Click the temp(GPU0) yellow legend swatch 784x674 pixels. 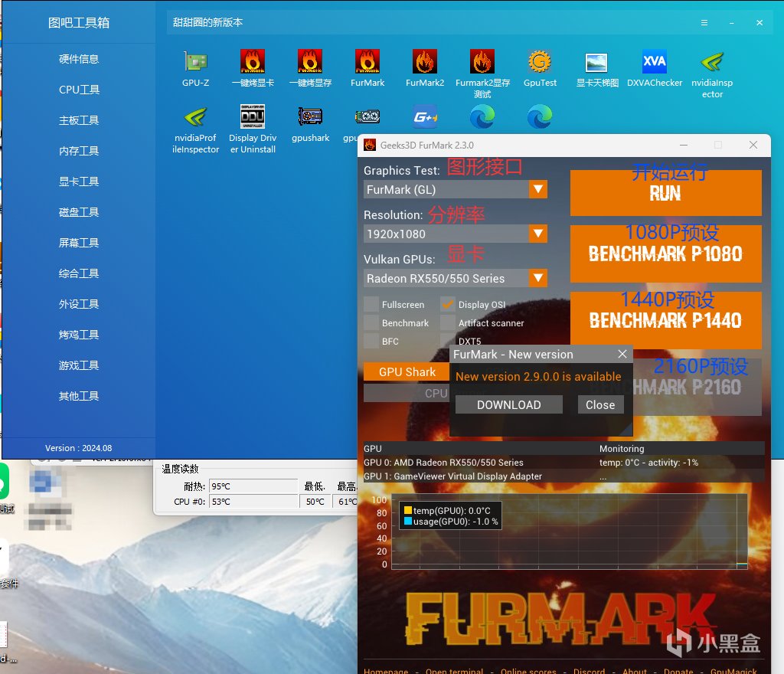point(408,511)
